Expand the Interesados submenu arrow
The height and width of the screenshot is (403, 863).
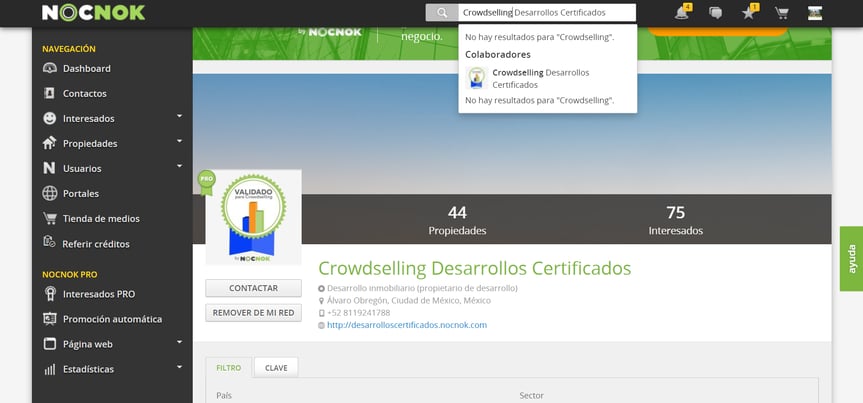coord(179,116)
